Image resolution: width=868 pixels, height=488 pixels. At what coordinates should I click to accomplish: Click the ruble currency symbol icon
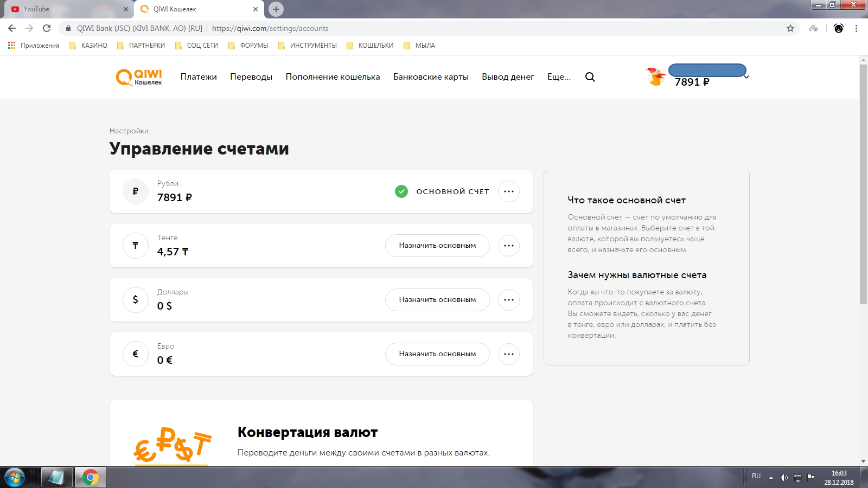tap(136, 191)
